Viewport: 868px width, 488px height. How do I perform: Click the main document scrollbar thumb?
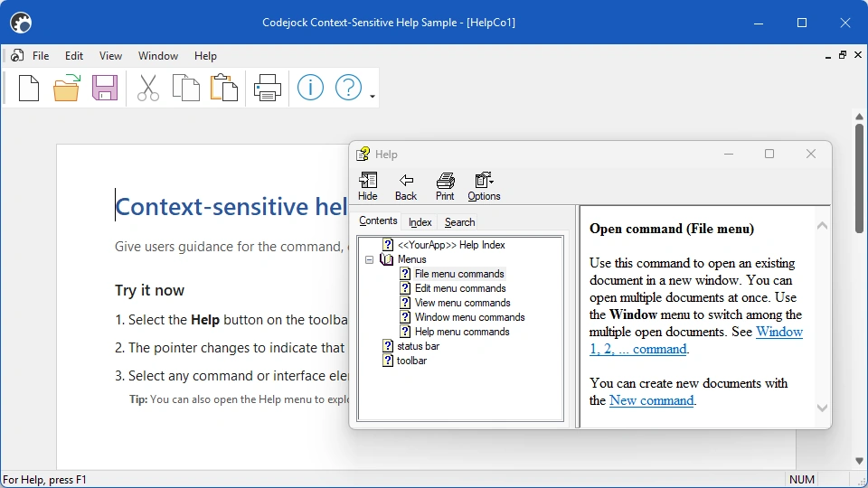click(x=859, y=178)
